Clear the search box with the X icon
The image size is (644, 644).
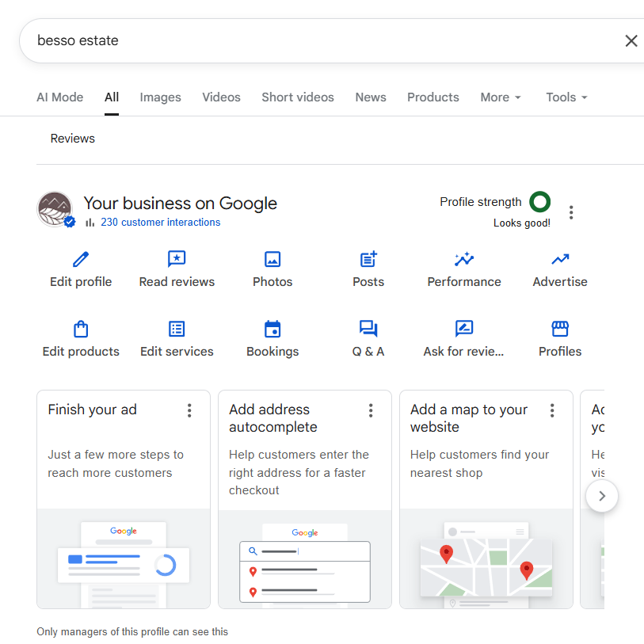631,40
